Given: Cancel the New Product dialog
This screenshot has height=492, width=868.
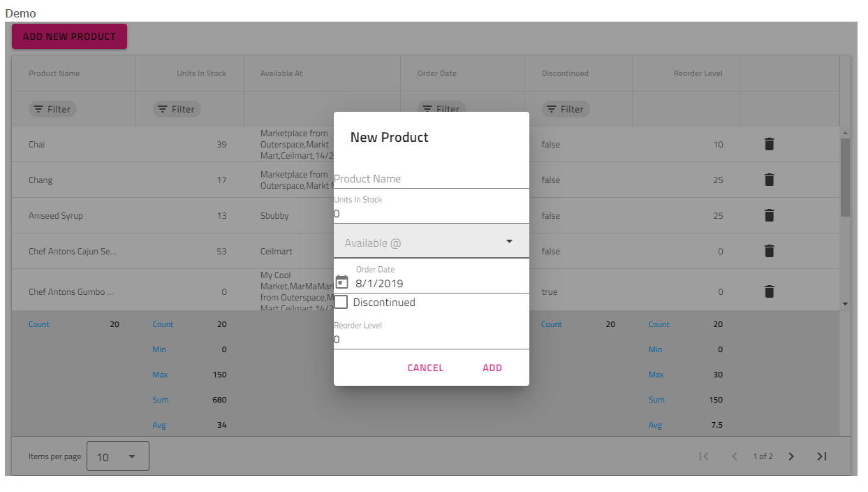Looking at the screenshot, I should pyautogui.click(x=425, y=367).
